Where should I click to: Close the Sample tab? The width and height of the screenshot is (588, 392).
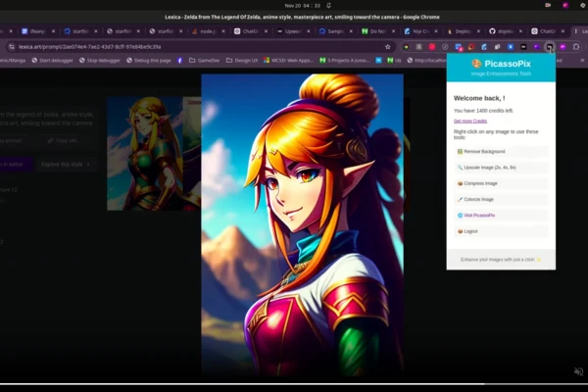point(351,31)
